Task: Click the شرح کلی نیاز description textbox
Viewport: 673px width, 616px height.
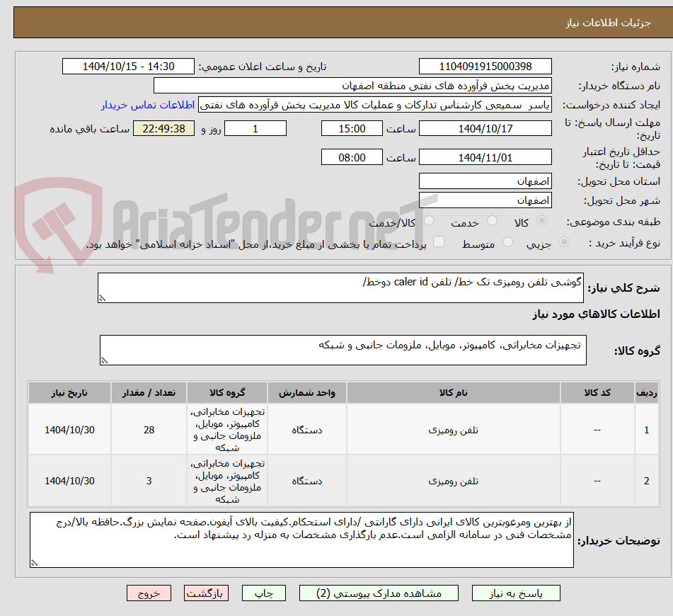Action: (341, 287)
